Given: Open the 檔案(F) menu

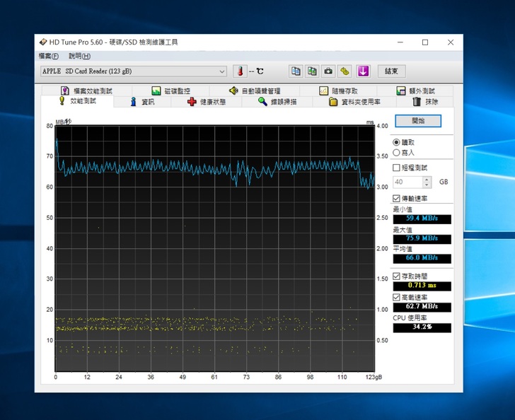Looking at the screenshot, I should tap(49, 56).
